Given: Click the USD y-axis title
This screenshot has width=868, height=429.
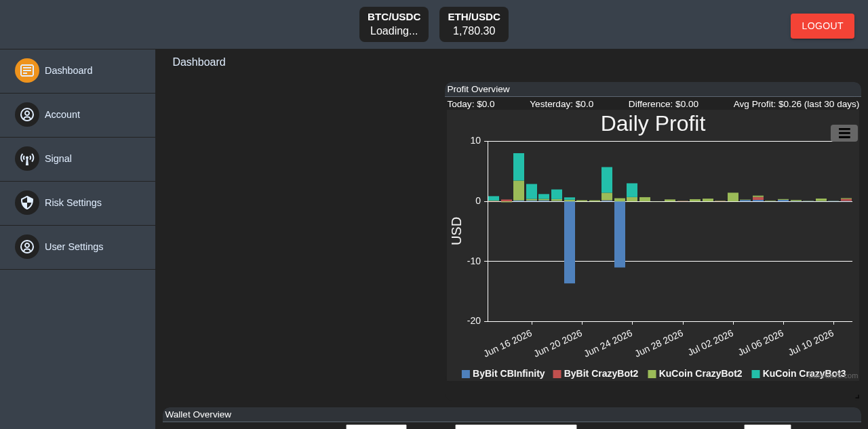Looking at the screenshot, I should coord(456,231).
